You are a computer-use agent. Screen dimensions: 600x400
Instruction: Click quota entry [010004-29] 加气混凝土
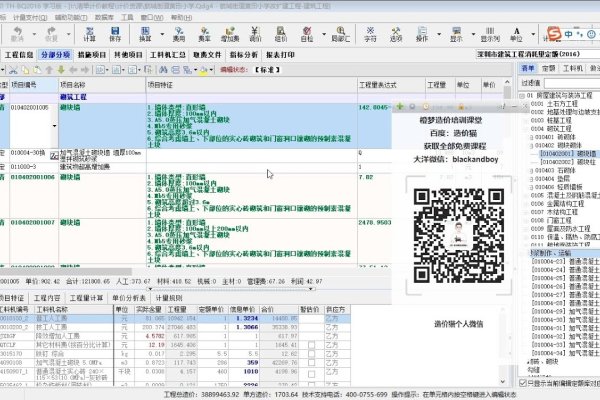[566, 311]
